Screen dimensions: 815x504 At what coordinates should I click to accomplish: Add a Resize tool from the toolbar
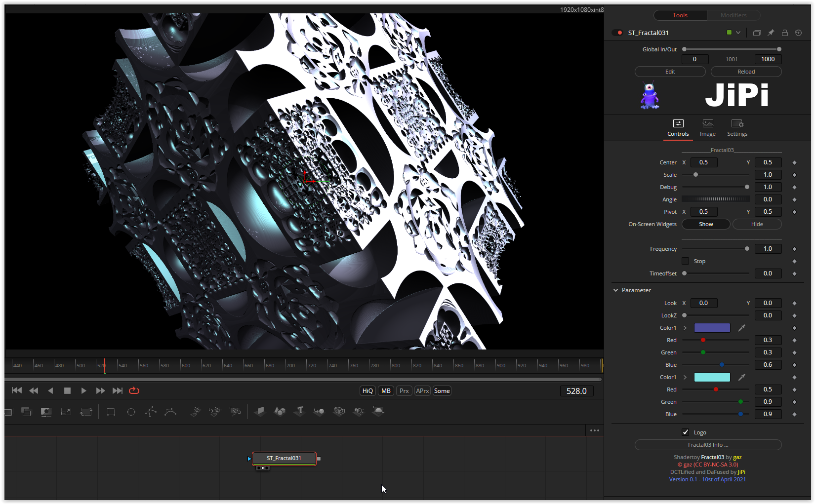[x=66, y=411]
